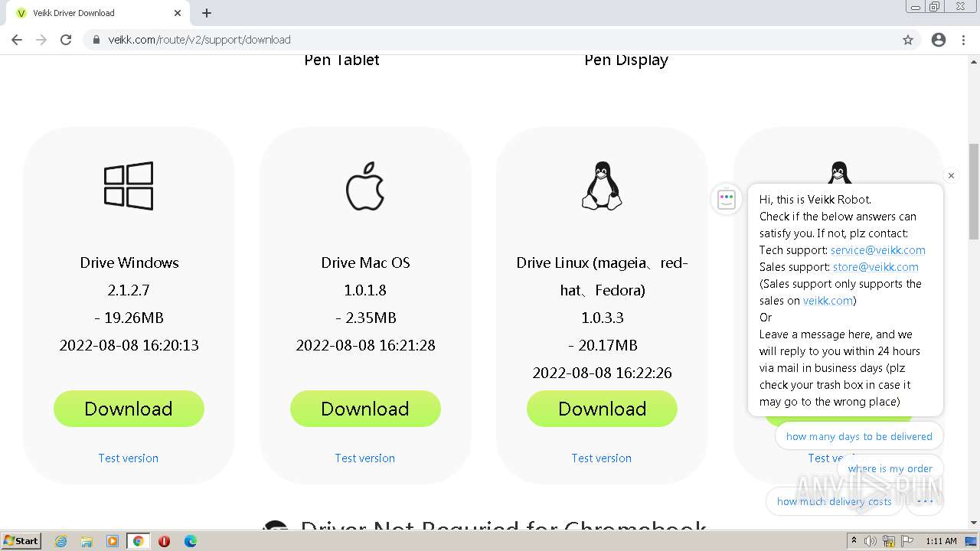Select the Pen Tablet category

341,60
